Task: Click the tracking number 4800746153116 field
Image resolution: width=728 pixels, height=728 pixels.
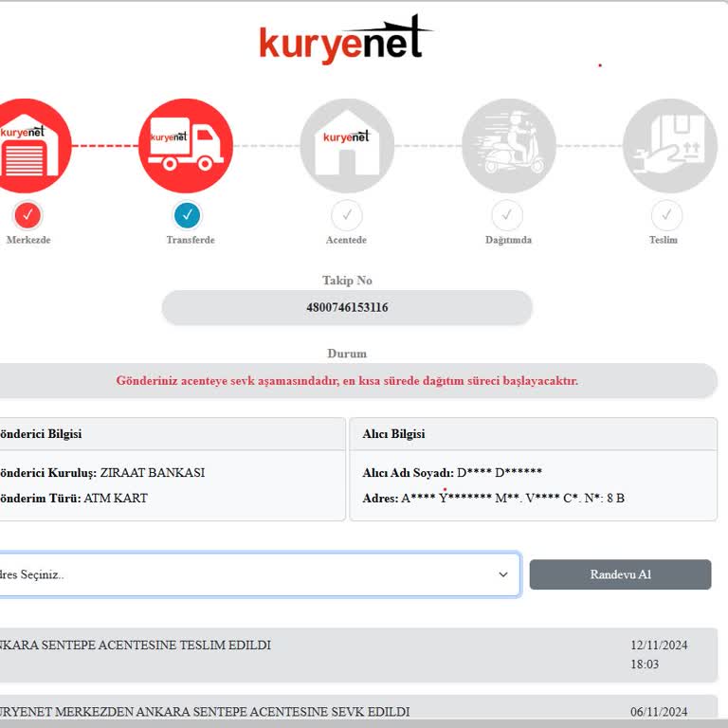Action: [x=347, y=307]
